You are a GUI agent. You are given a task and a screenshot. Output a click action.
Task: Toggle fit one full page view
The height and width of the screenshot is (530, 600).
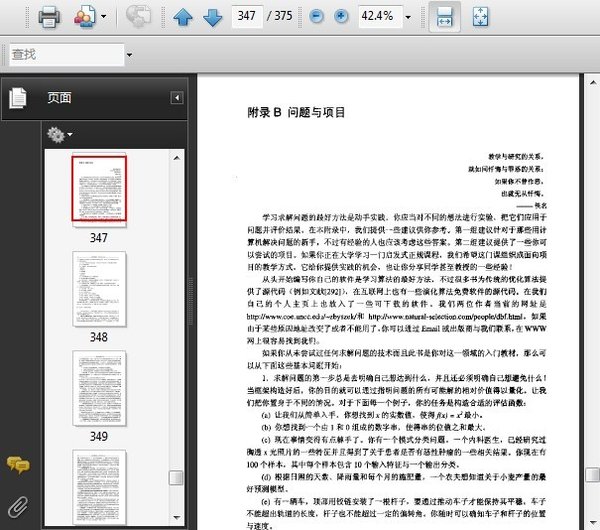[479, 17]
